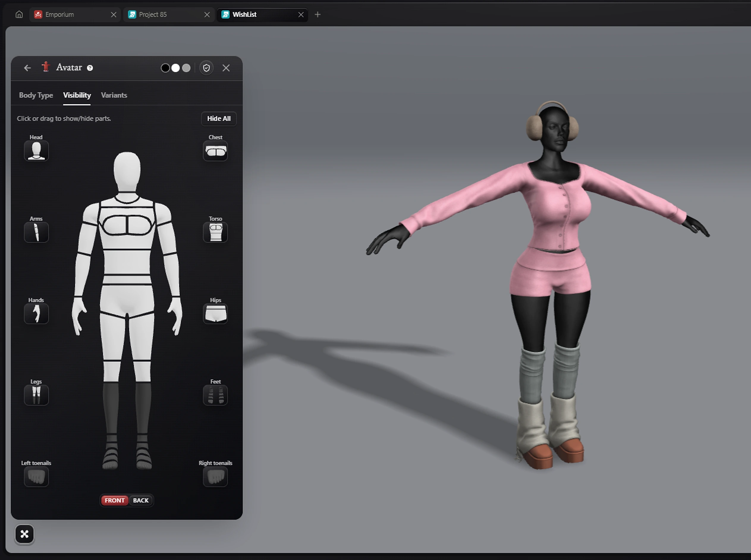Open the Variants tab
751x560 pixels.
click(114, 95)
